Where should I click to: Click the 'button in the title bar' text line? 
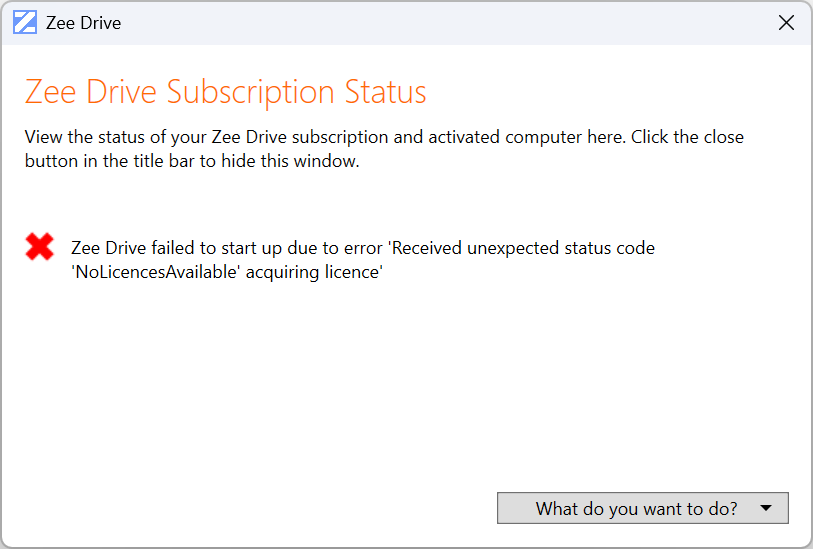(x=191, y=160)
